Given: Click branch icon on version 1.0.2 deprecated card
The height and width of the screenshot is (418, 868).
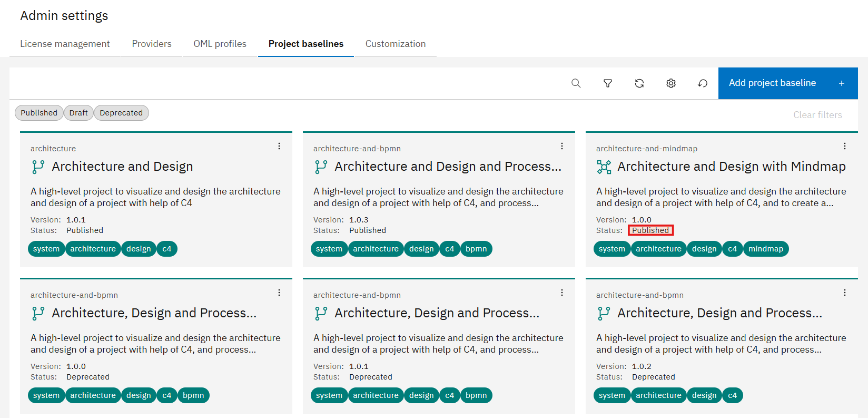Looking at the screenshot, I should tap(604, 313).
